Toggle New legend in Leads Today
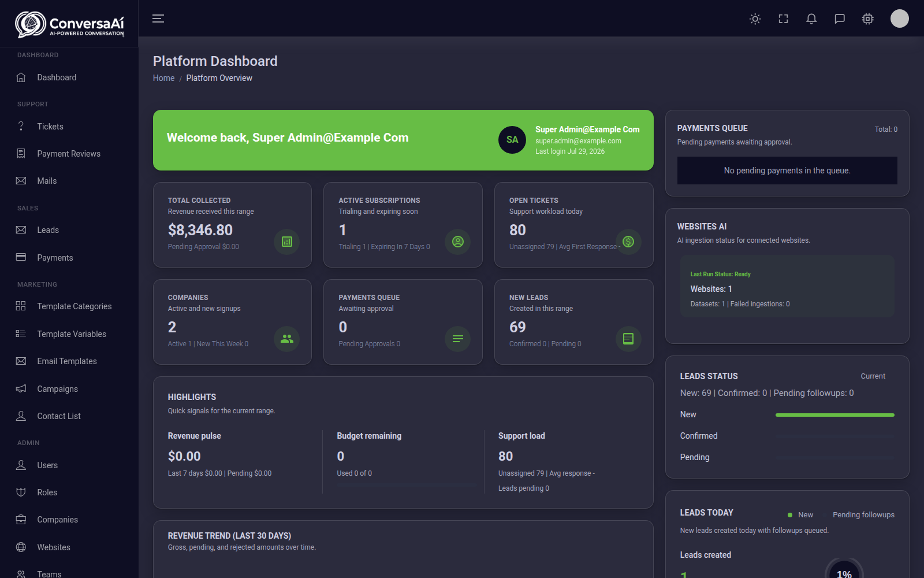The width and height of the screenshot is (924, 578). coord(800,515)
